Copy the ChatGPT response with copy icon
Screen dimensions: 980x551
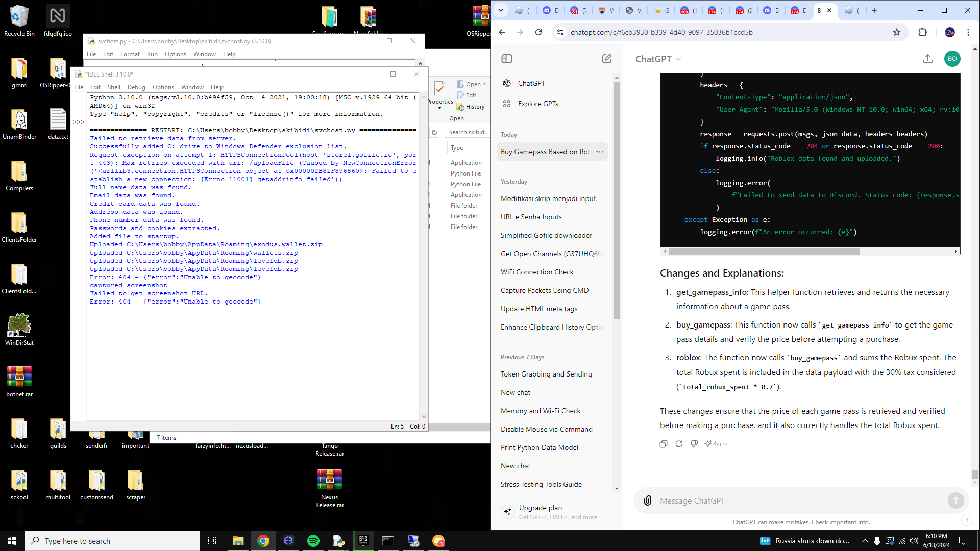point(663,444)
